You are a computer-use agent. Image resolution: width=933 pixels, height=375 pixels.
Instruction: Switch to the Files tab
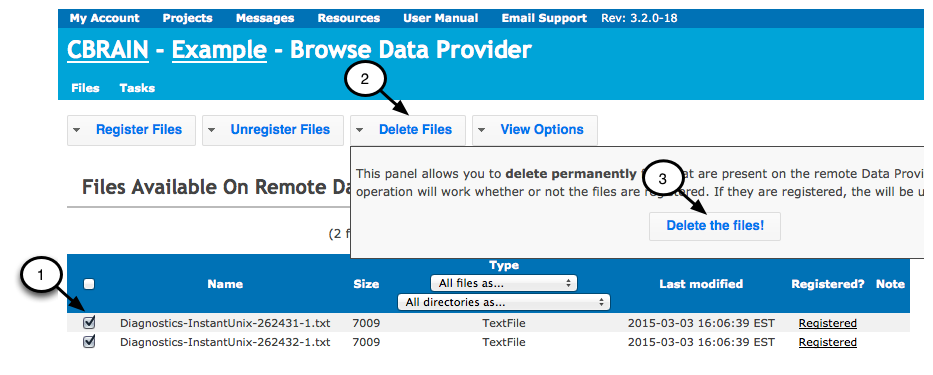pyautogui.click(x=85, y=88)
